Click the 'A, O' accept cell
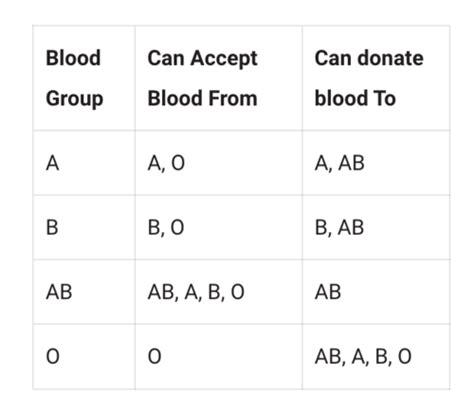Image resolution: width=474 pixels, height=412 pixels. (x=219, y=163)
